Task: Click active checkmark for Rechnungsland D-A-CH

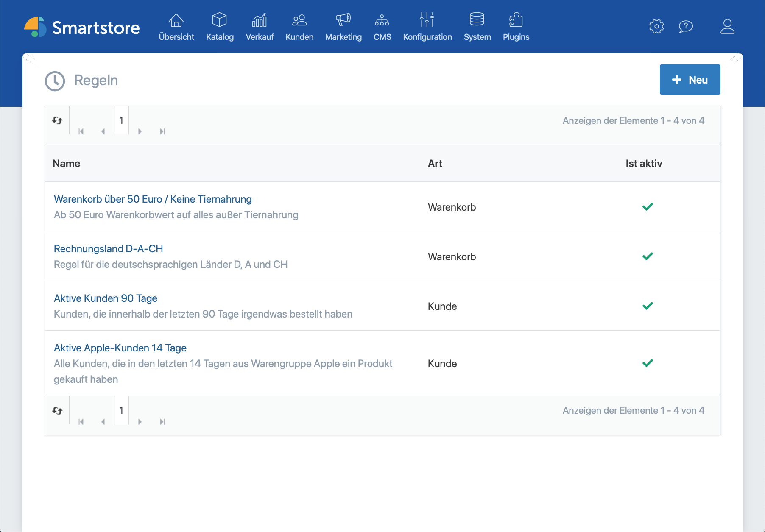Action: pos(648,256)
